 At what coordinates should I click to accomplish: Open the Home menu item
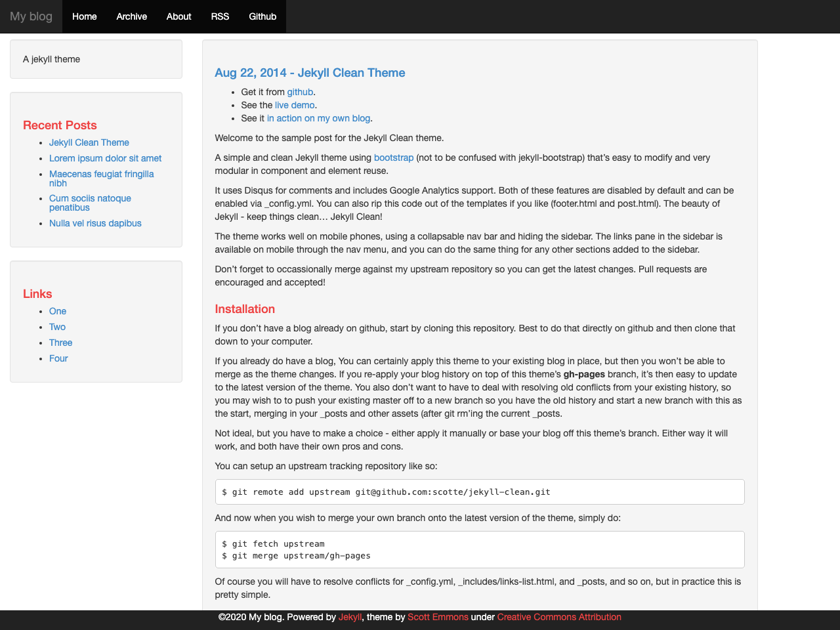tap(84, 16)
